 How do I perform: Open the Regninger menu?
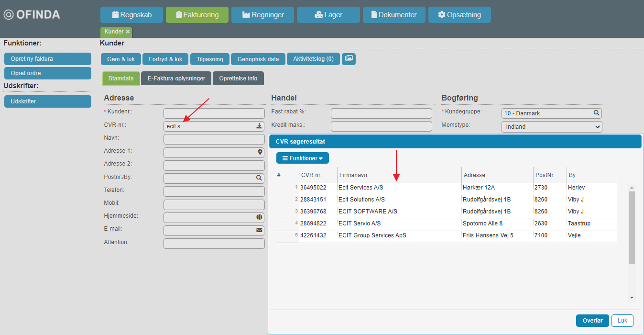click(x=262, y=15)
